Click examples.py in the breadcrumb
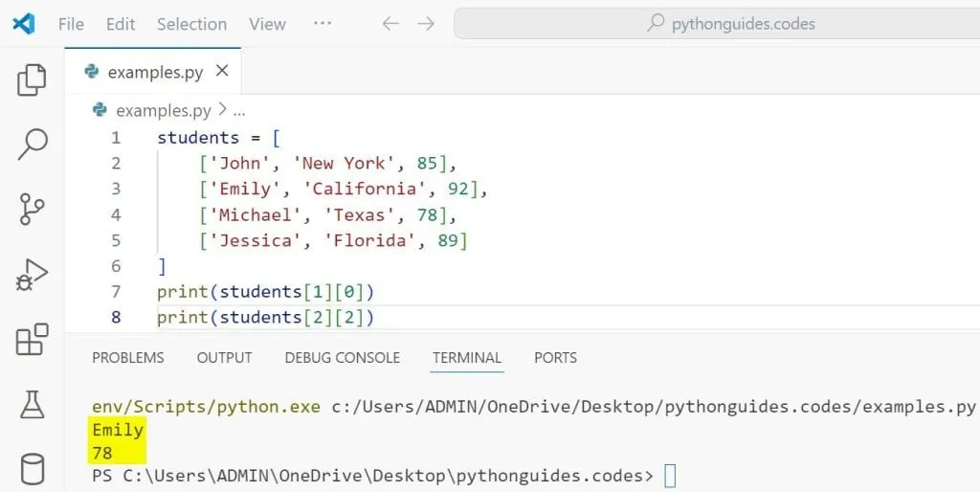980x492 pixels. click(163, 110)
